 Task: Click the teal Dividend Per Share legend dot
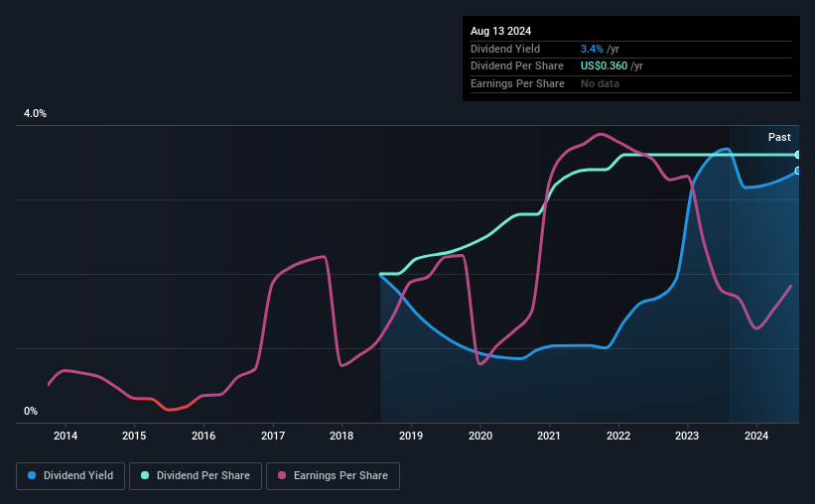pos(145,475)
